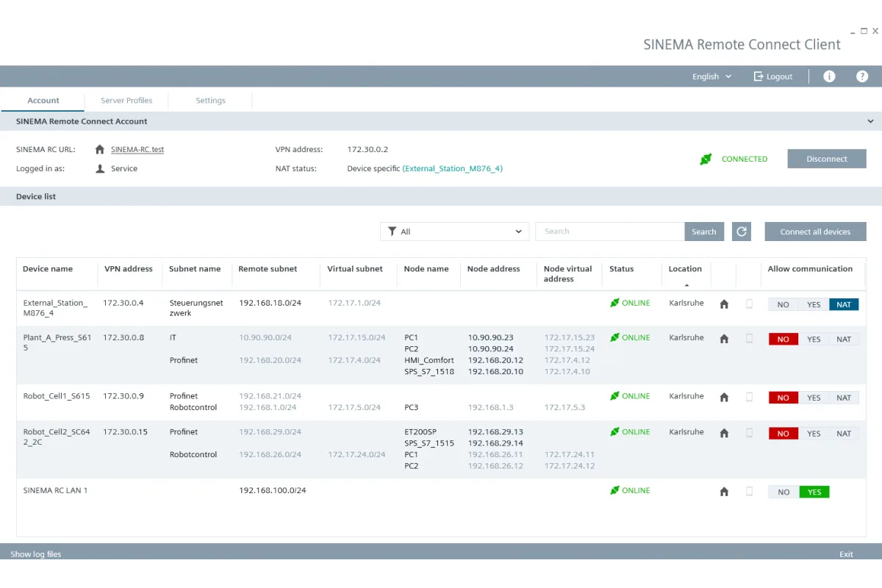The width and height of the screenshot is (882, 588).
Task: Click Show log files
Action: point(36,554)
